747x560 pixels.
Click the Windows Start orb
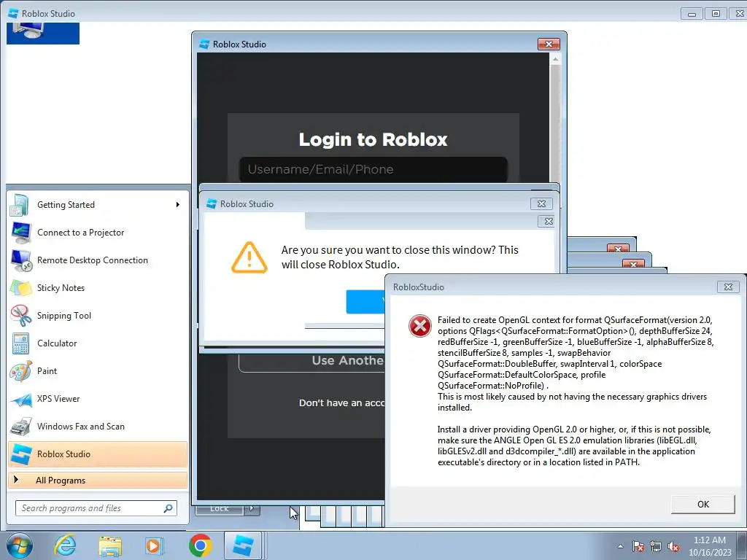point(19,545)
